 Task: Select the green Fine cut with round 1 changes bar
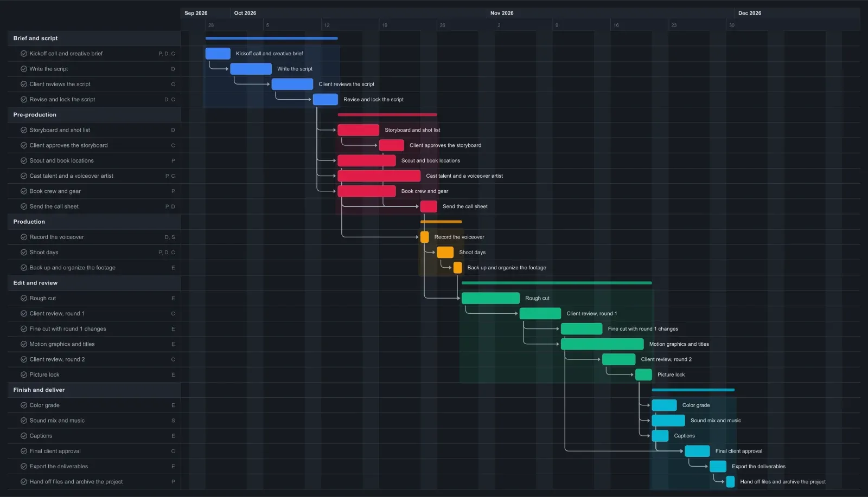click(x=582, y=329)
